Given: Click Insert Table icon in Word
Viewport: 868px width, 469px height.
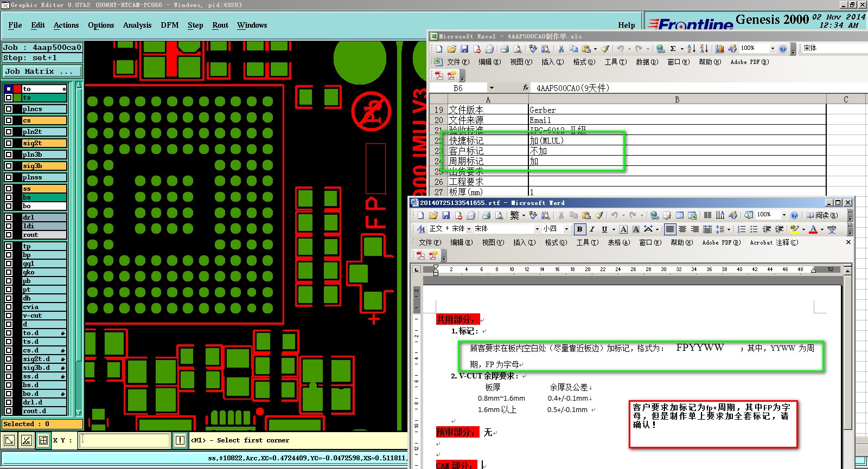Looking at the screenshot, I should coord(680,215).
